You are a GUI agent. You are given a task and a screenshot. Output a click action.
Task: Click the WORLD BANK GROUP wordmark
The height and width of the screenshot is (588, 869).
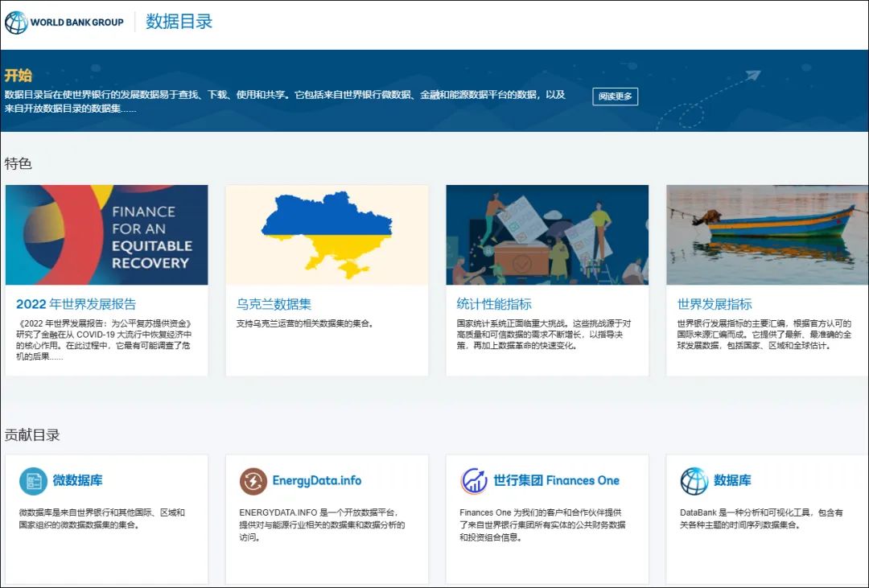(x=78, y=23)
